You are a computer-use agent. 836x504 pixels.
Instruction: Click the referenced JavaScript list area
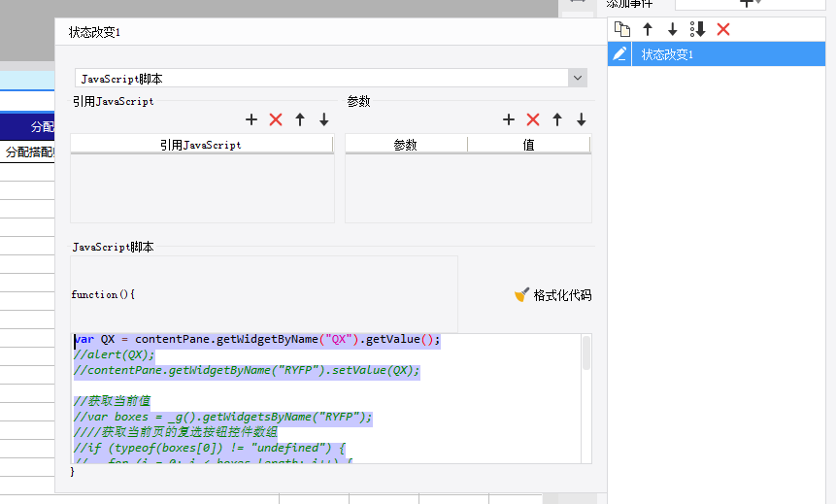pyautogui.click(x=202, y=187)
